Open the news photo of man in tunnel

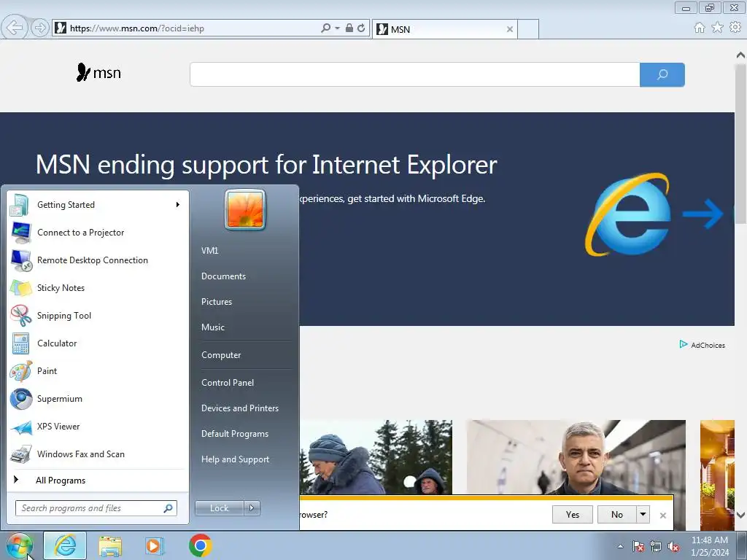576,456
